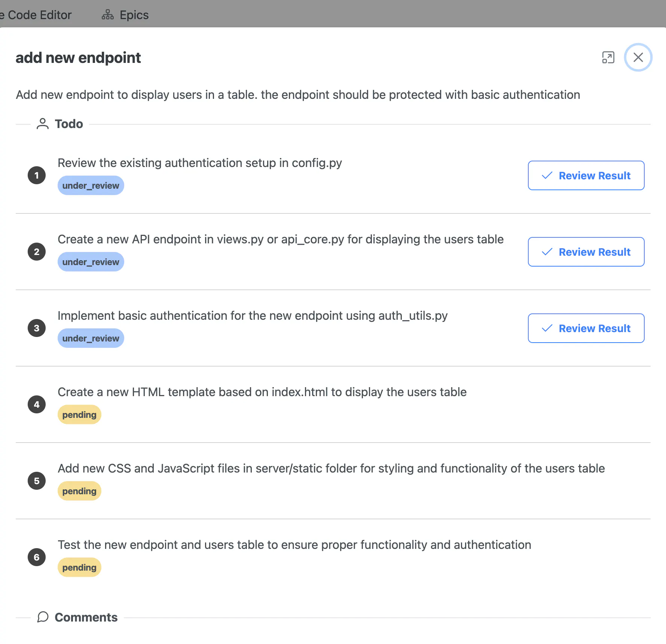
Task: Click pending badge on testing task
Action: [x=79, y=567]
